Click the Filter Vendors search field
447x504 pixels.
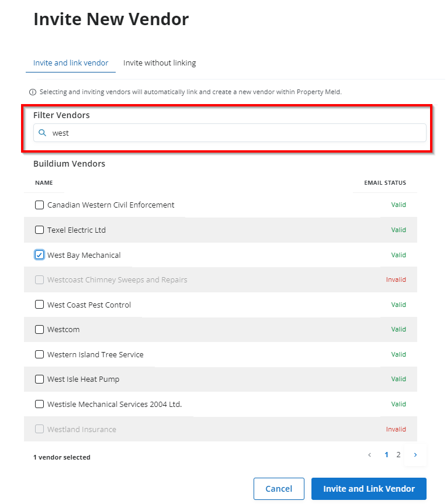(x=234, y=133)
